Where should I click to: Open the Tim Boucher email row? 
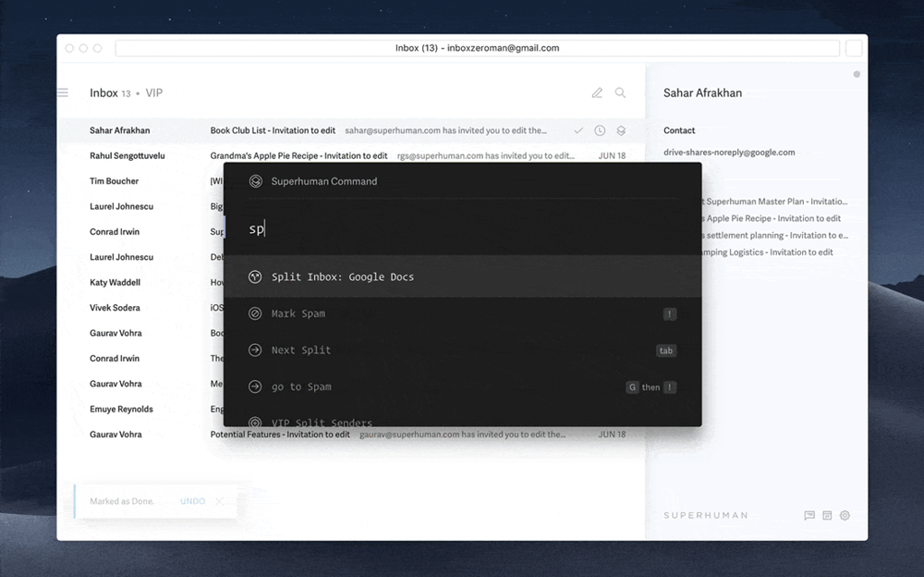coord(140,181)
